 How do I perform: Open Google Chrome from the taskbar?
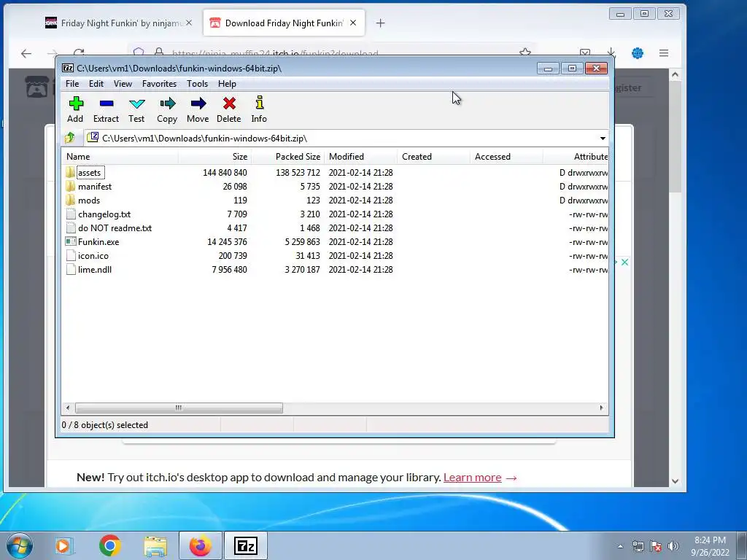coord(109,545)
